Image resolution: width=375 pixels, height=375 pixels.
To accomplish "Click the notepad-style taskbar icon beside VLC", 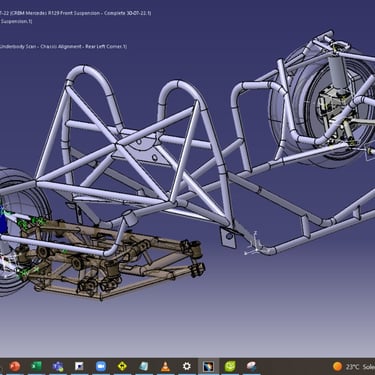I will (x=144, y=366).
